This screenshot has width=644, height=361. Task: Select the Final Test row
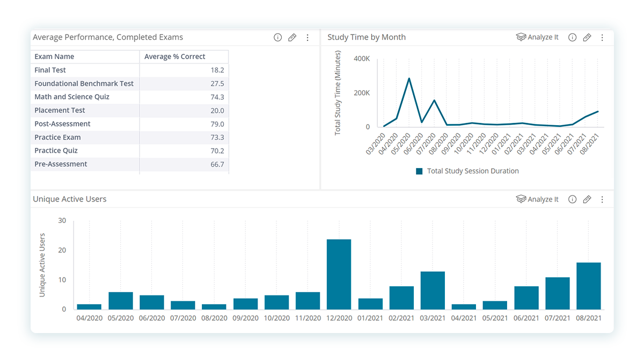coord(130,70)
